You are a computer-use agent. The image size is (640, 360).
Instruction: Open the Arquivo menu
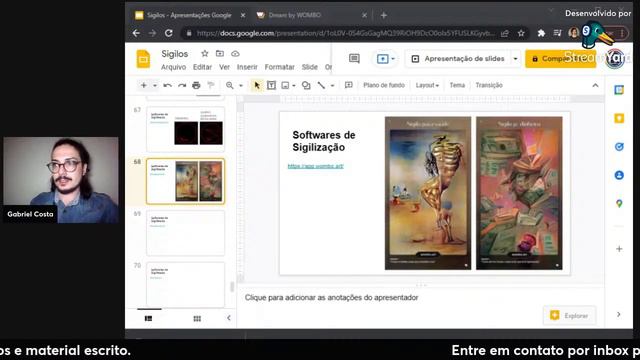pos(173,67)
